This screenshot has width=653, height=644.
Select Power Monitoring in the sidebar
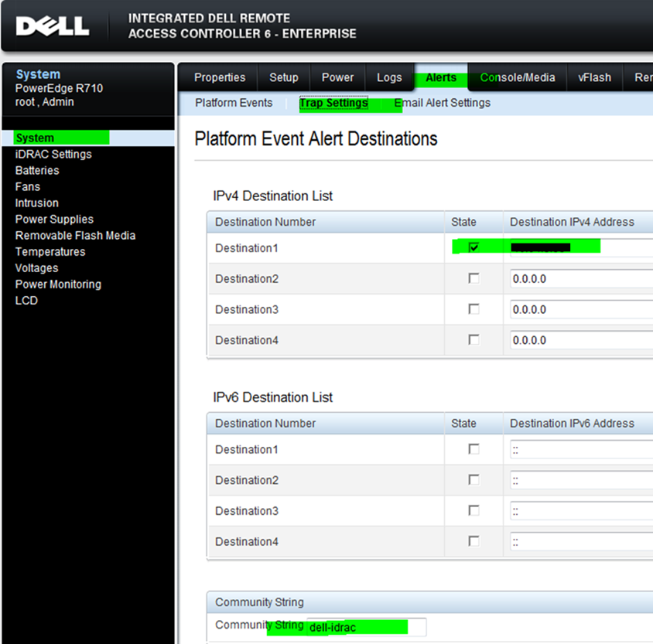tap(58, 284)
